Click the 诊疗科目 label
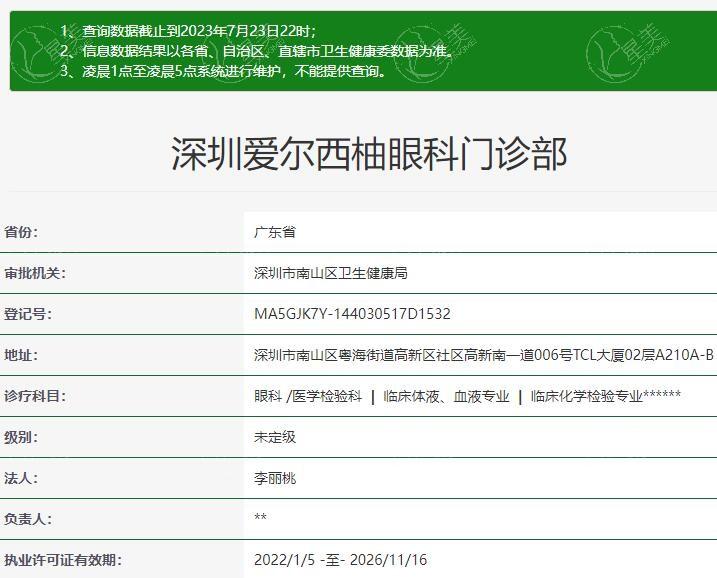 35,396
